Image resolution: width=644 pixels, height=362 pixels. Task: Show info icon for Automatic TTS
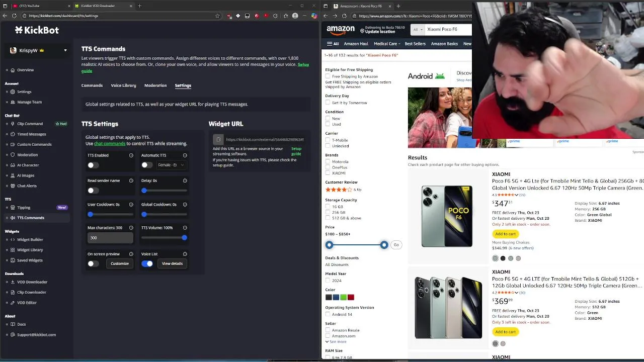click(185, 155)
